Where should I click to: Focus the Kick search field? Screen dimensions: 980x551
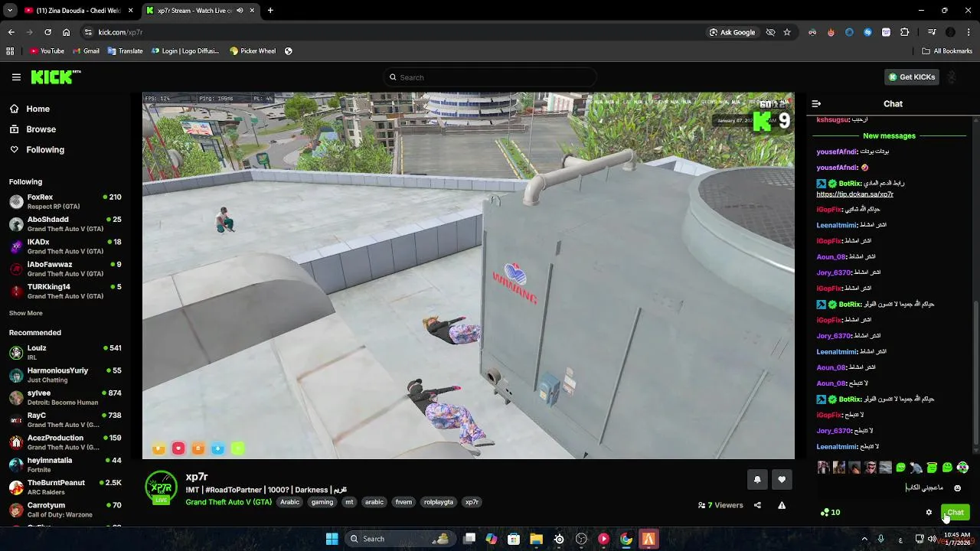(x=490, y=77)
